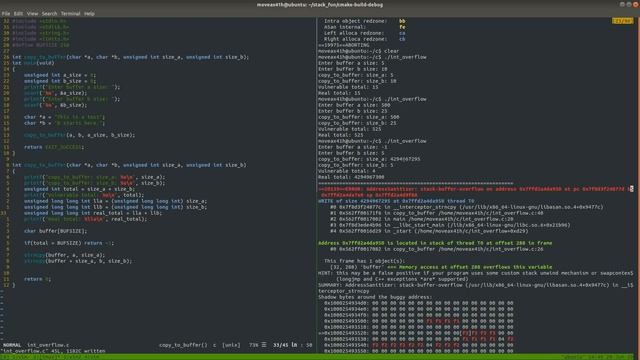Screen dimensions: 640x360
Task: Click the 'return EXIT_SUCCESS;' line
Action: pos(54,147)
